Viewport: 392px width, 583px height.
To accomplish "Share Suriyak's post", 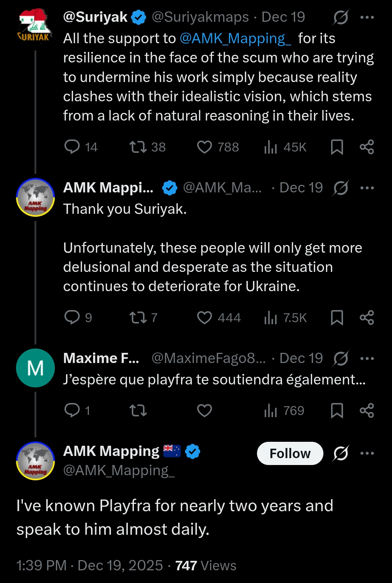I will (x=367, y=147).
